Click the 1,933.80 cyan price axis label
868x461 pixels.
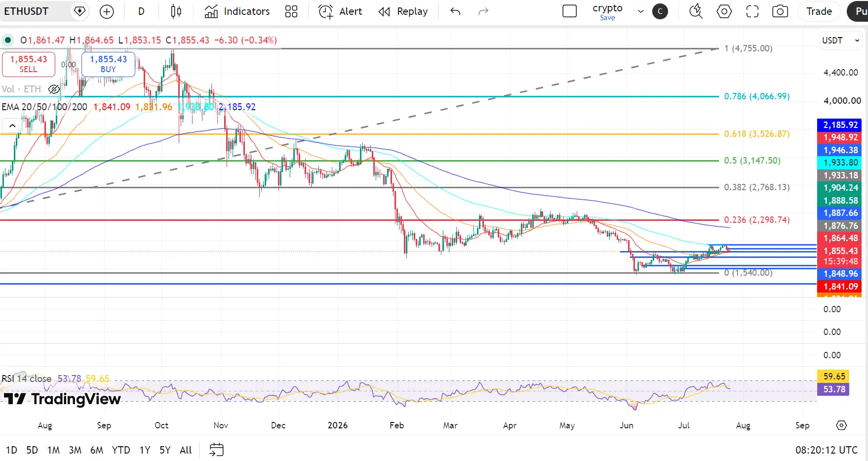click(840, 163)
